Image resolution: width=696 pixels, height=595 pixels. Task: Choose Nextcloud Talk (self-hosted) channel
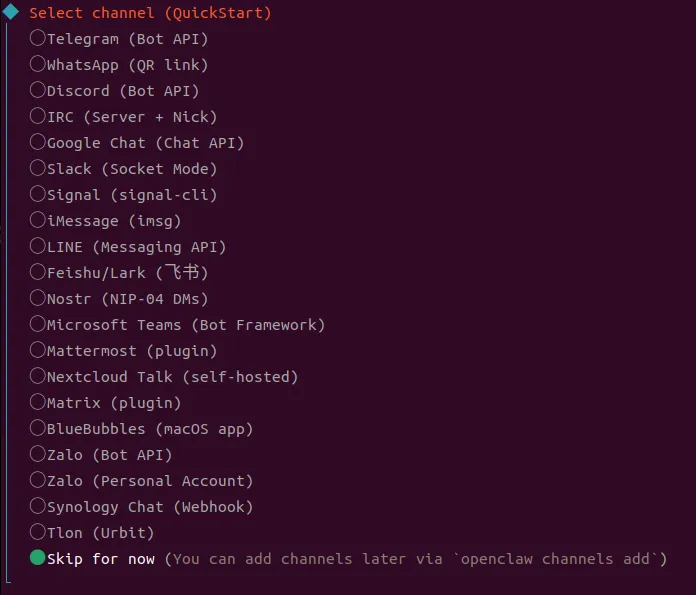tap(38, 377)
